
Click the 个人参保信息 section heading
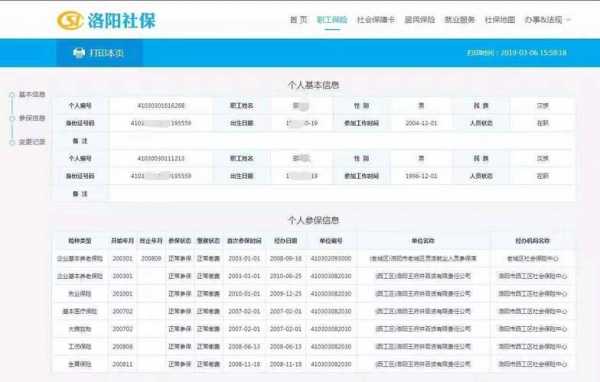pyautogui.click(x=313, y=220)
